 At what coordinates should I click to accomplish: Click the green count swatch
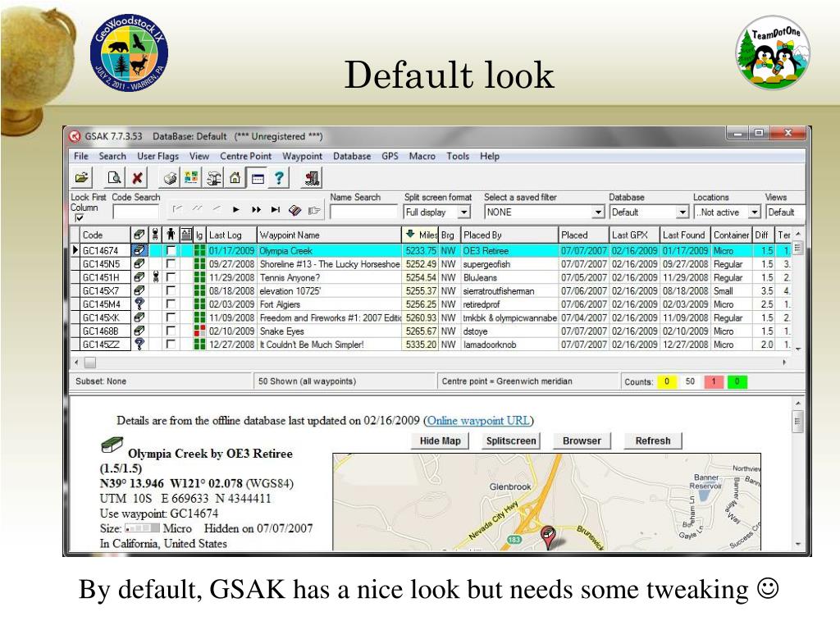click(737, 381)
